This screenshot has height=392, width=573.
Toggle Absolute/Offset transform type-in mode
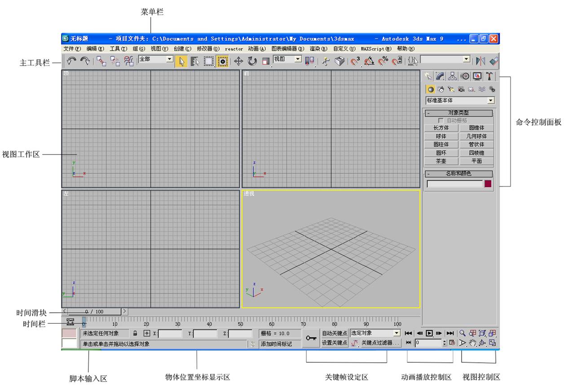[x=146, y=334]
